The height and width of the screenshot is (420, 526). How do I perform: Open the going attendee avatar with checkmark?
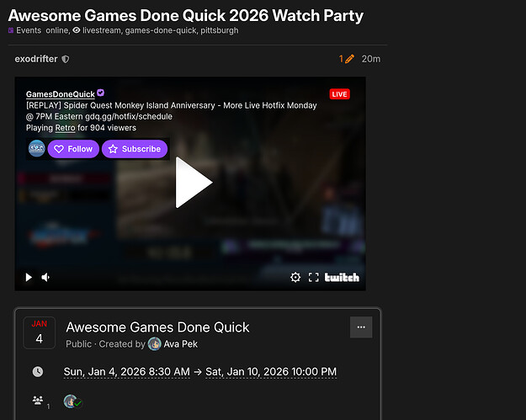click(72, 401)
